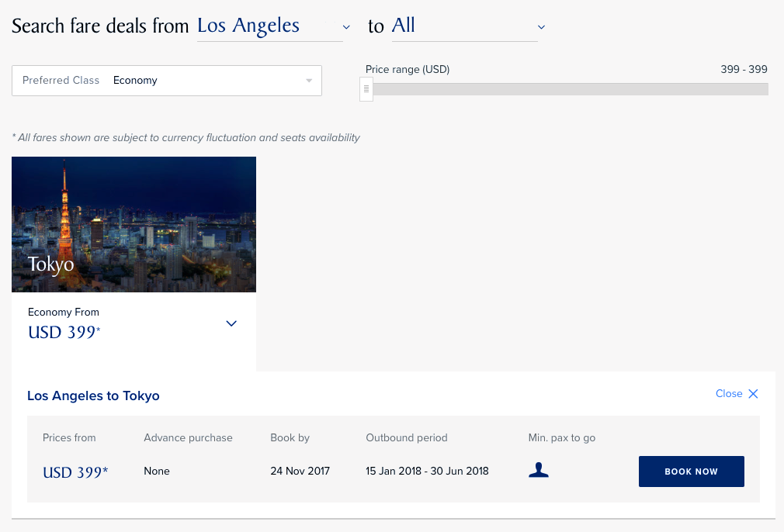Collapse the Tokyo fare card chevron

[x=231, y=323]
